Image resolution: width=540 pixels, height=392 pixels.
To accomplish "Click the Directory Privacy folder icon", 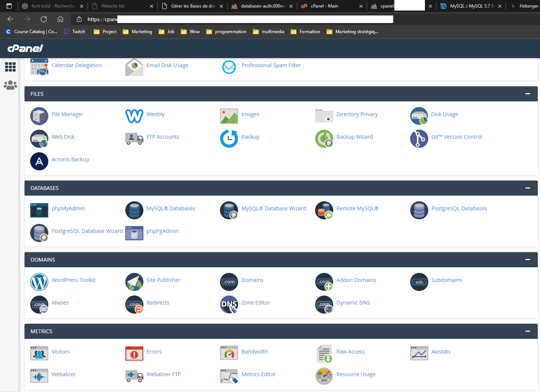I will coord(324,116).
